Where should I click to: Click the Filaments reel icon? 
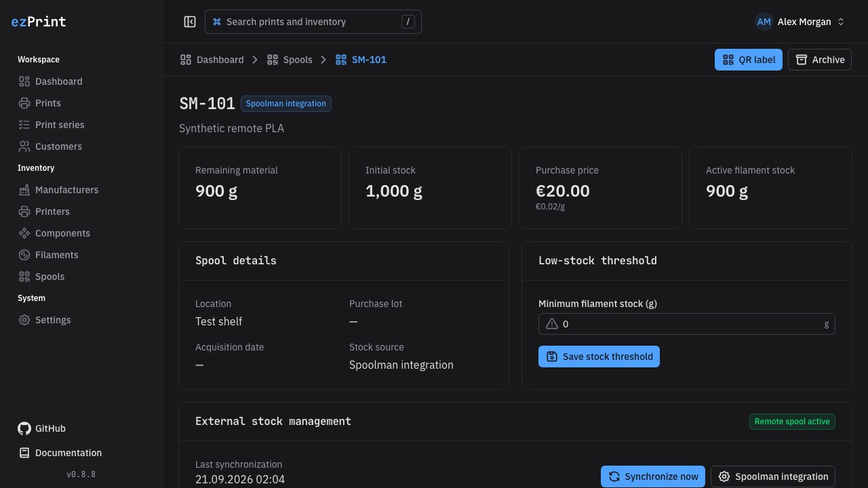[x=24, y=255]
